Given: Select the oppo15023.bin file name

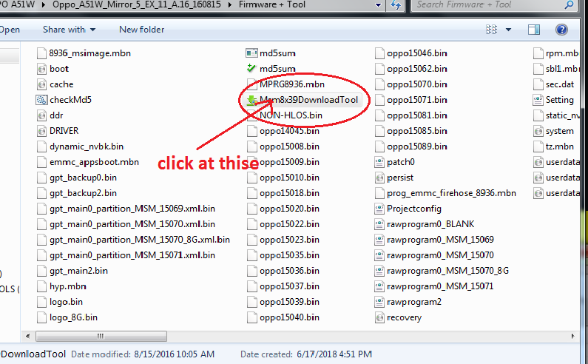Looking at the screenshot, I should point(289,240).
